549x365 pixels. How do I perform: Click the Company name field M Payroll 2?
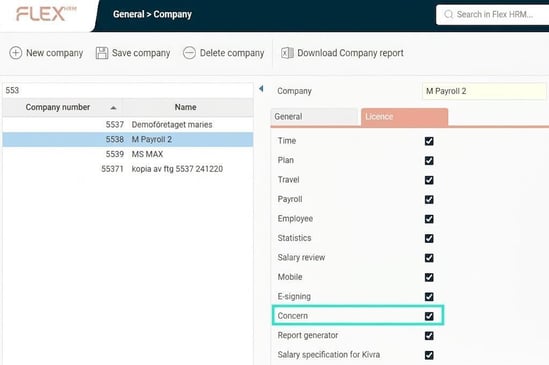(x=484, y=91)
